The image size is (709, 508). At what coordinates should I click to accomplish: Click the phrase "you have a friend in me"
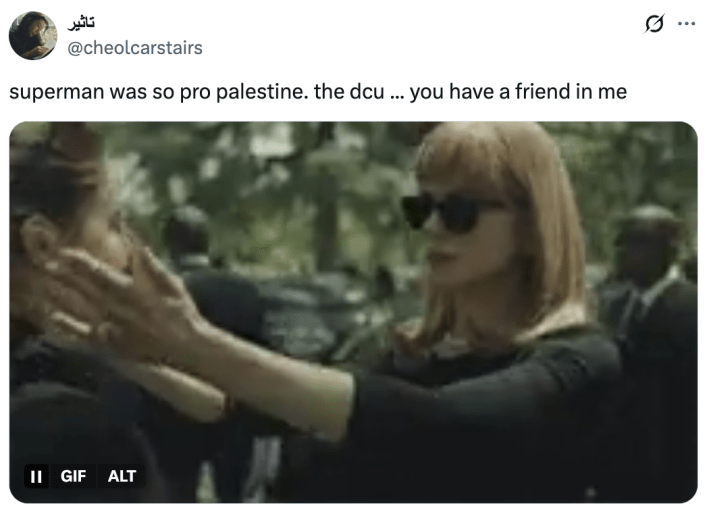coord(518,92)
